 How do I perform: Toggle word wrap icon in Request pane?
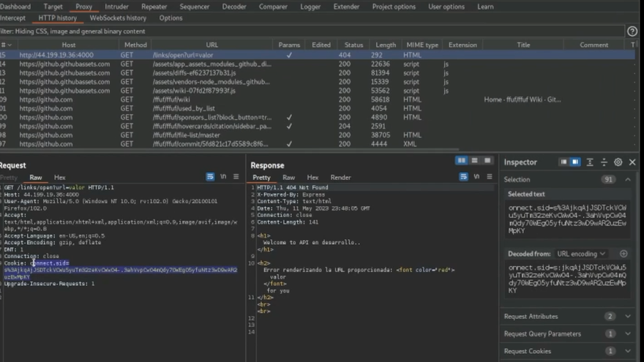pyautogui.click(x=210, y=177)
